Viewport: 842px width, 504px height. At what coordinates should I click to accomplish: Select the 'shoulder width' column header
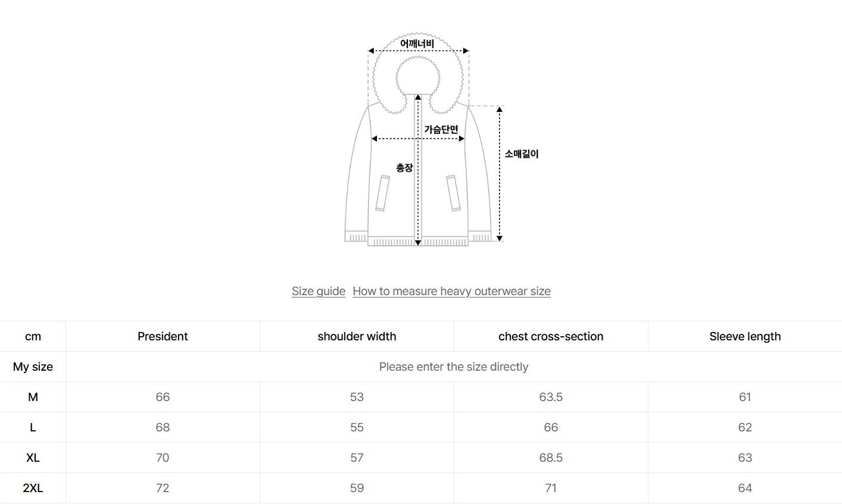[x=357, y=336]
